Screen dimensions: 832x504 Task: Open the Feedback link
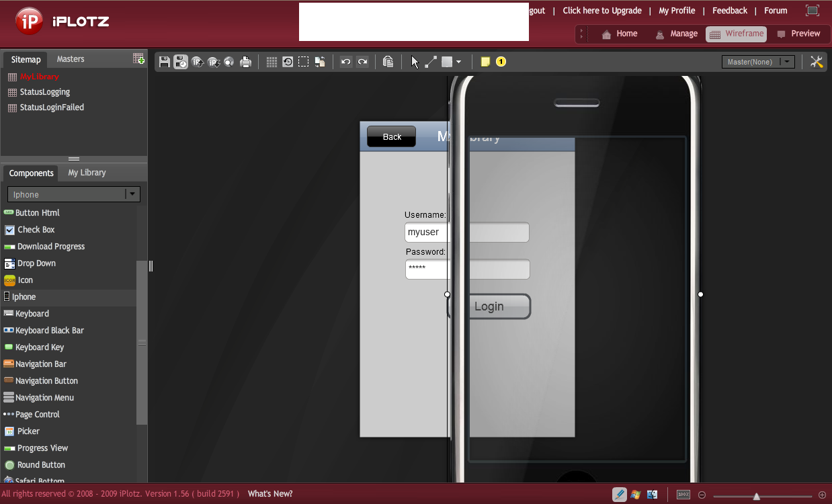[730, 11]
